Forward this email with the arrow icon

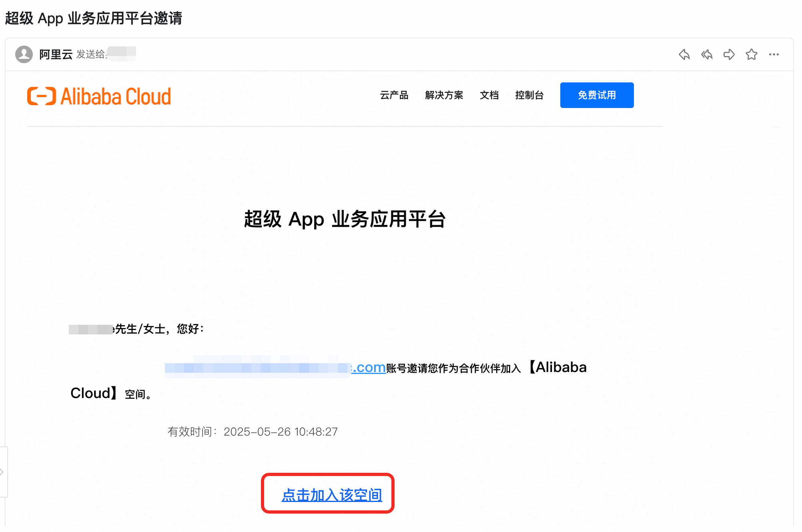729,54
